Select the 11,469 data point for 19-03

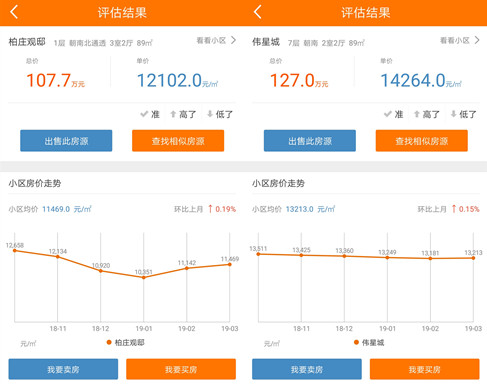coord(230,264)
